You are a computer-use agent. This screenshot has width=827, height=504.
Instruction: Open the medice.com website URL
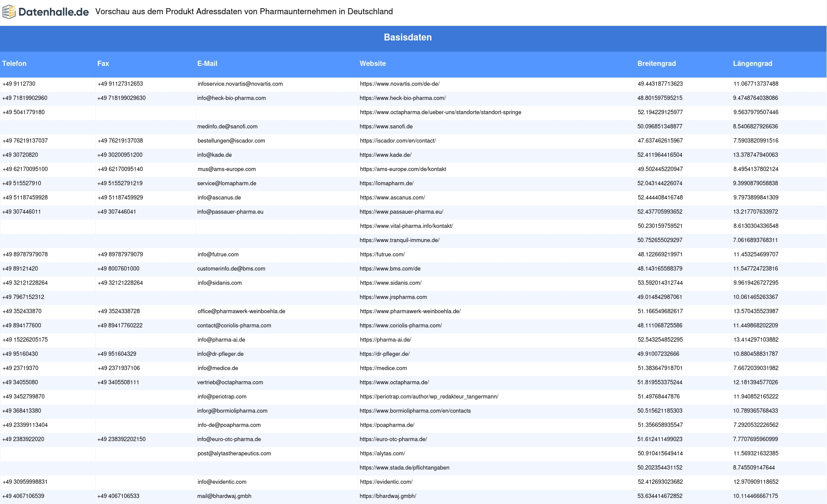383,368
